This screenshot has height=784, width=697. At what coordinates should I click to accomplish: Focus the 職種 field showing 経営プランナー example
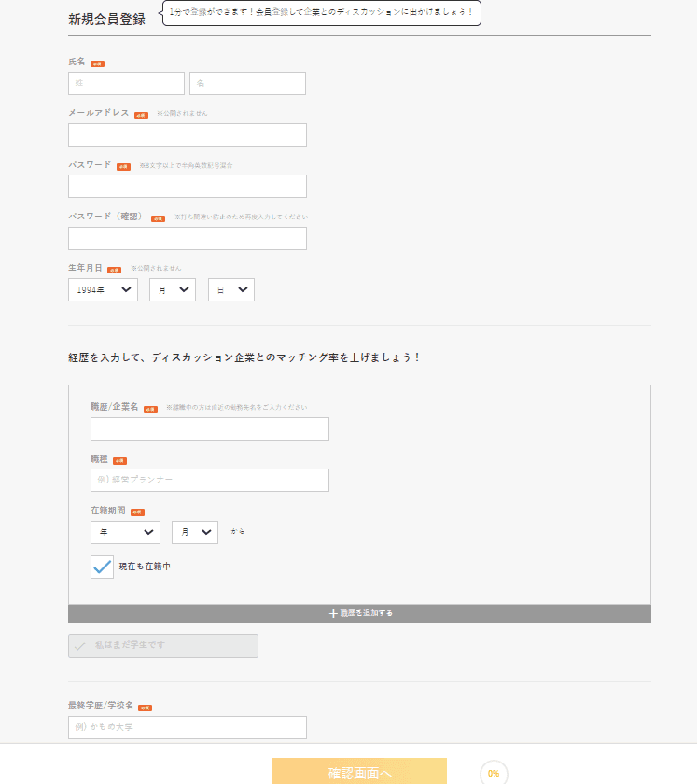click(209, 481)
